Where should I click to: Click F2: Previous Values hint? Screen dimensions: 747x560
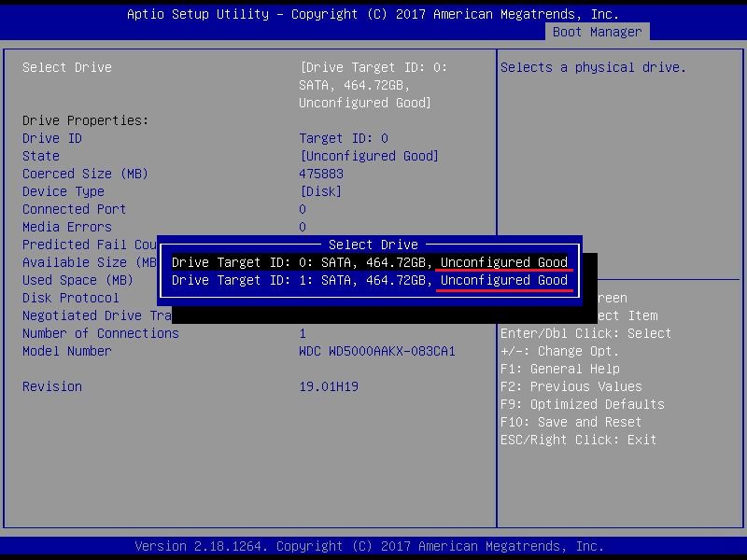[x=571, y=386]
